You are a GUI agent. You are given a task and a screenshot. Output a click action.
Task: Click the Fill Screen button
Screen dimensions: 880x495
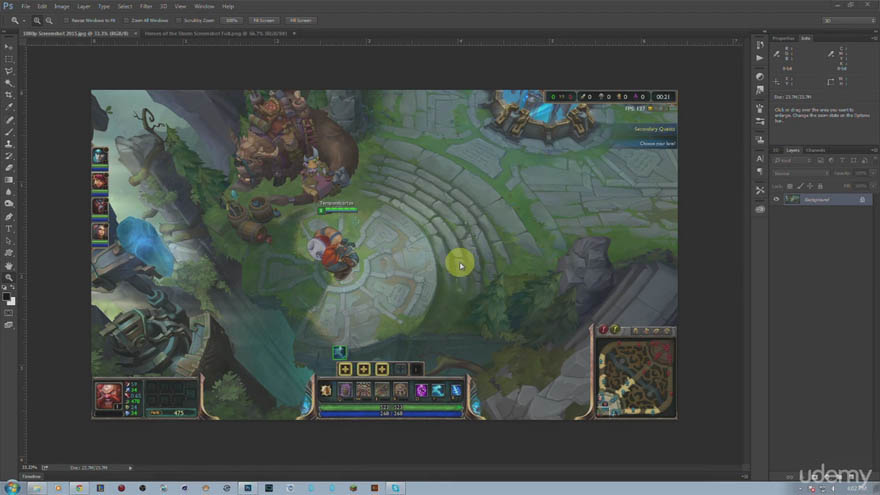click(x=300, y=21)
